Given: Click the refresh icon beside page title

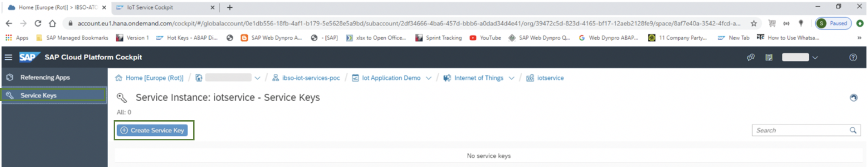Looking at the screenshot, I should coord(854,97).
